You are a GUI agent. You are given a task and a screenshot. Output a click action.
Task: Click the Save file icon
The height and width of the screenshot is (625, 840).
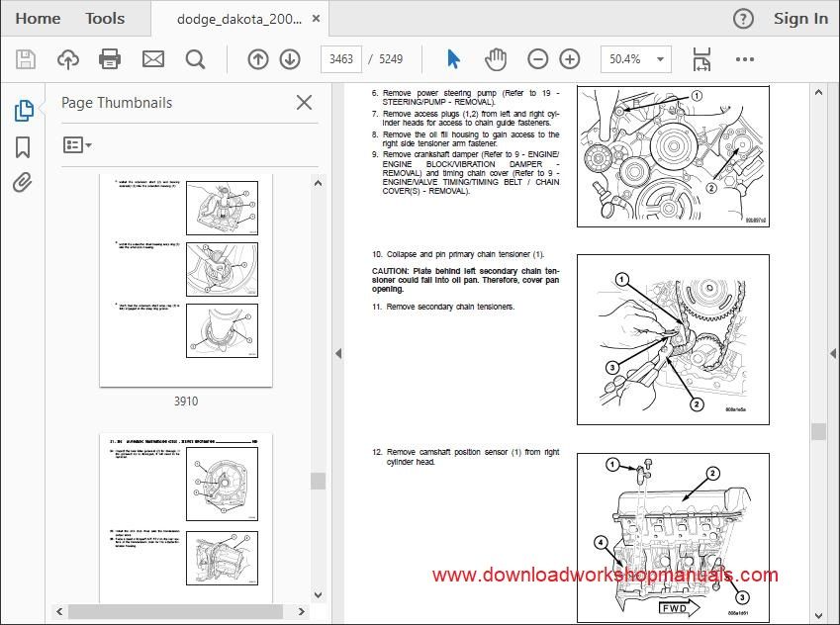(x=25, y=59)
